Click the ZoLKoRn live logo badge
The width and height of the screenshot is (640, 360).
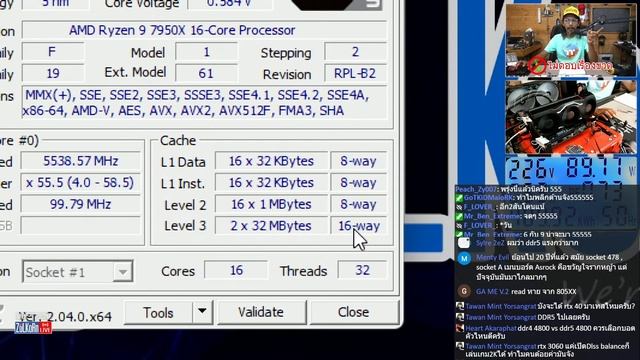(x=33, y=327)
